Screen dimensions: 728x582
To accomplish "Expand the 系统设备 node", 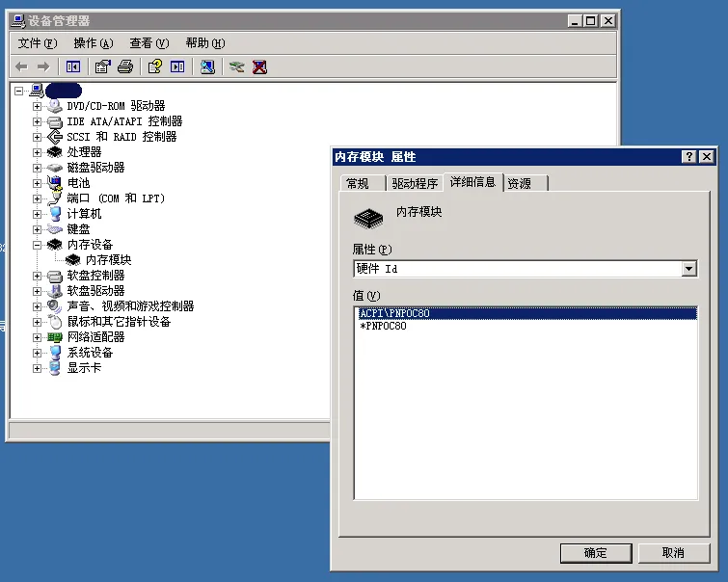I will click(37, 353).
